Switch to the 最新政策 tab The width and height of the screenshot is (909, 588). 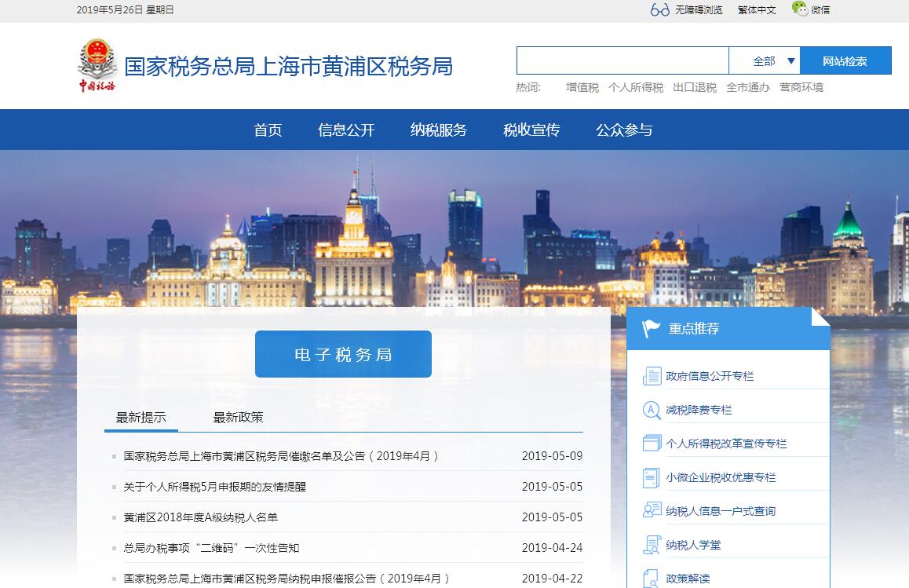(238, 418)
